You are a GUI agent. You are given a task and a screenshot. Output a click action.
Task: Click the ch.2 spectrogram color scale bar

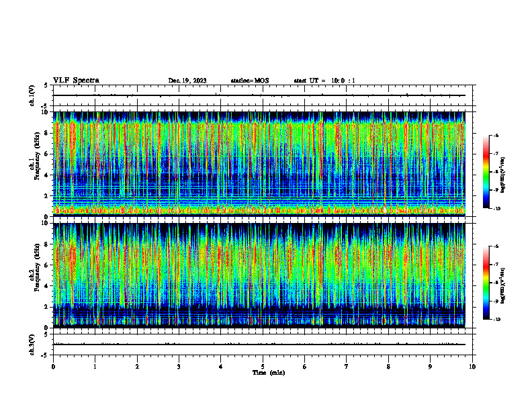click(486, 283)
